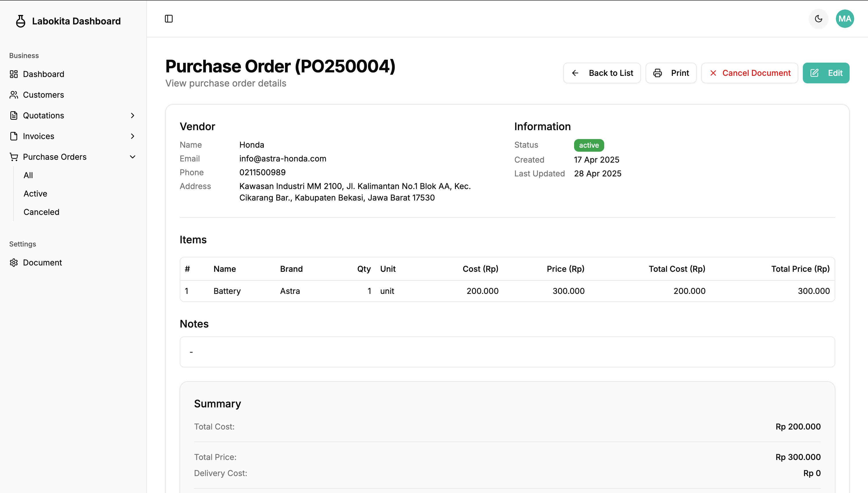The image size is (868, 493).
Task: Click vendor phone 0211500989
Action: (262, 172)
